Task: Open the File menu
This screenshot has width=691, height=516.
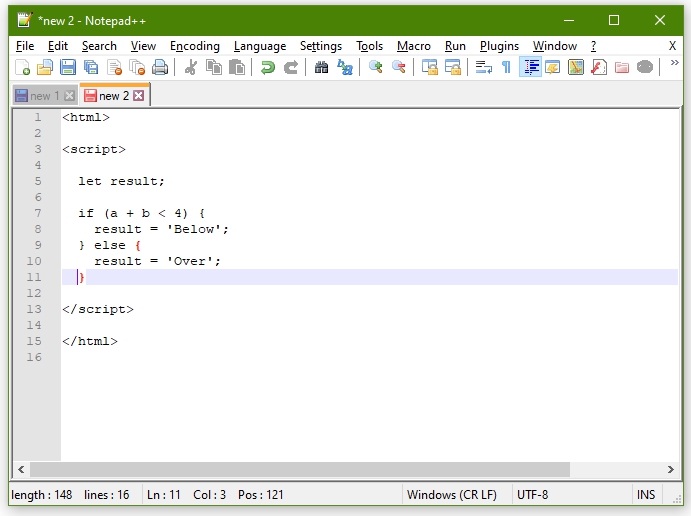Action: click(x=25, y=46)
